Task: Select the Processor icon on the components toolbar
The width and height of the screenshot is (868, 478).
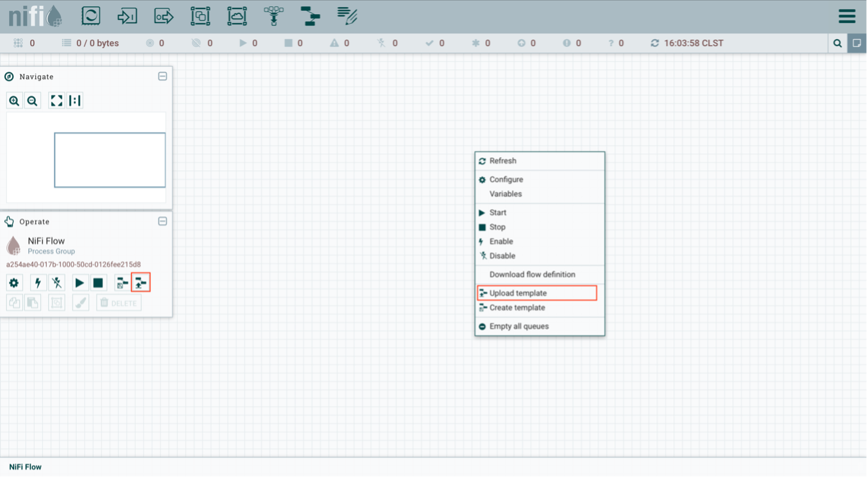Action: click(x=90, y=15)
